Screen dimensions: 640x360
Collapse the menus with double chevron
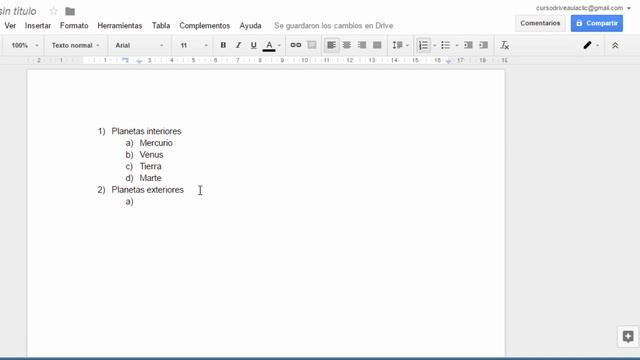coord(615,45)
